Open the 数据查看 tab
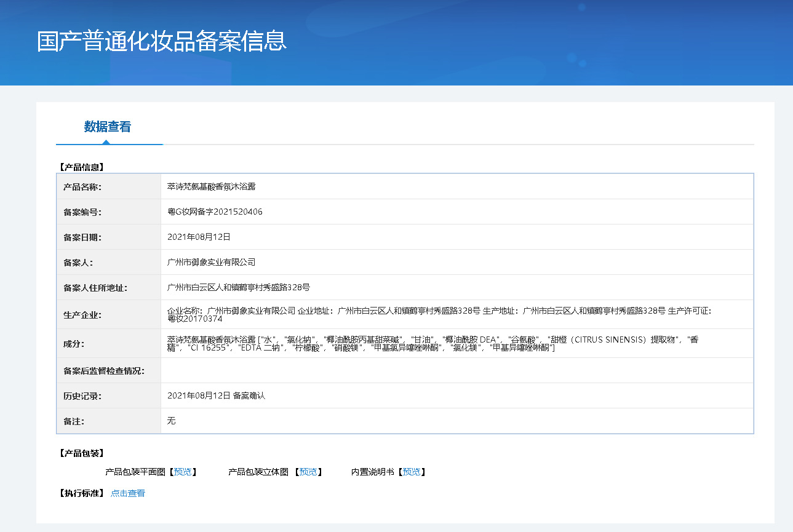Screen dimensions: 793x532 coord(108,127)
